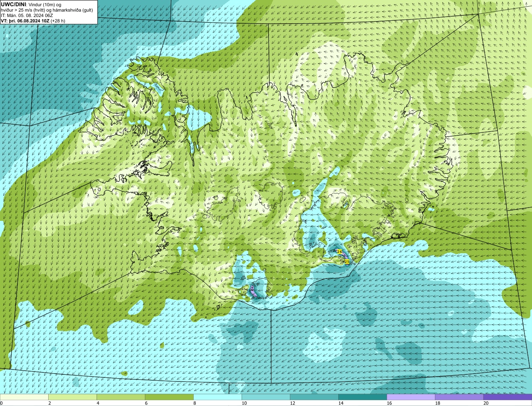This screenshot has width=532, height=406.
Task: Click the 6–8 m/s olive green legend swatch
Action: [x=169, y=397]
